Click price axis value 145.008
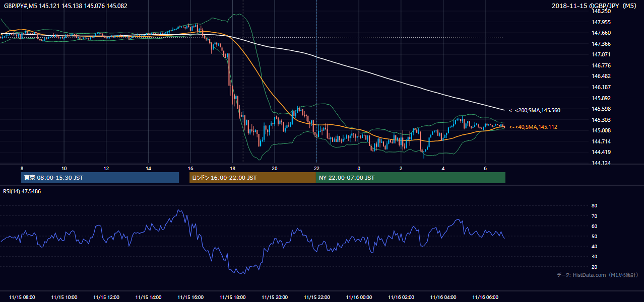Screen dimensions: 644x302 [601, 130]
